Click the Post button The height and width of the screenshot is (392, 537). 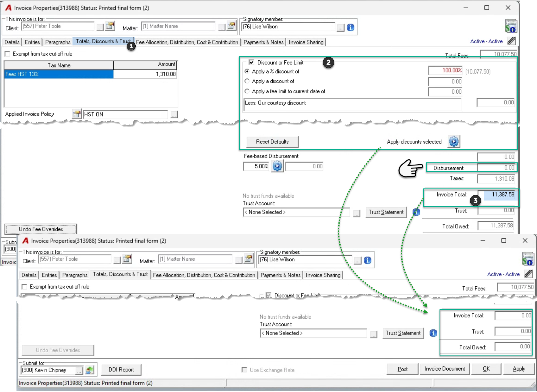click(x=402, y=369)
